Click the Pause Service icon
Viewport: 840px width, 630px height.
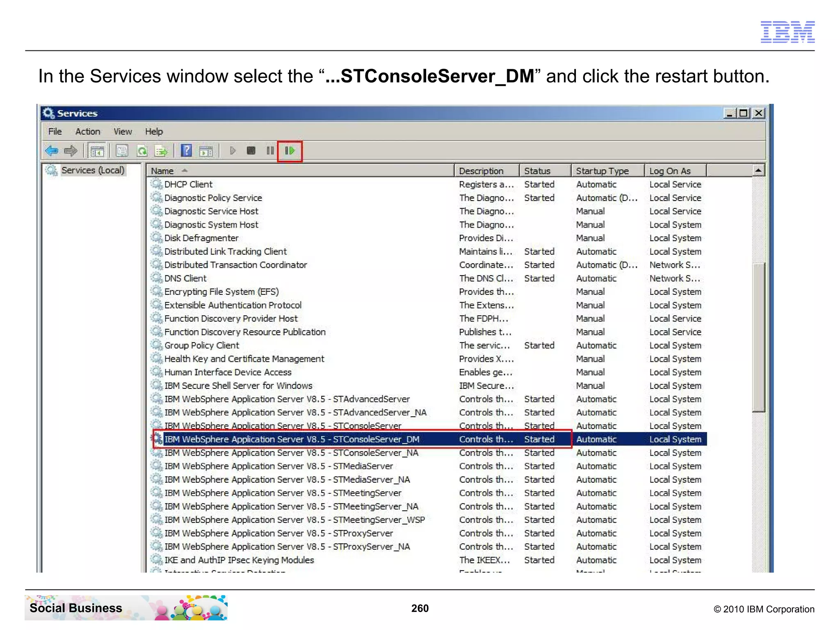(270, 151)
